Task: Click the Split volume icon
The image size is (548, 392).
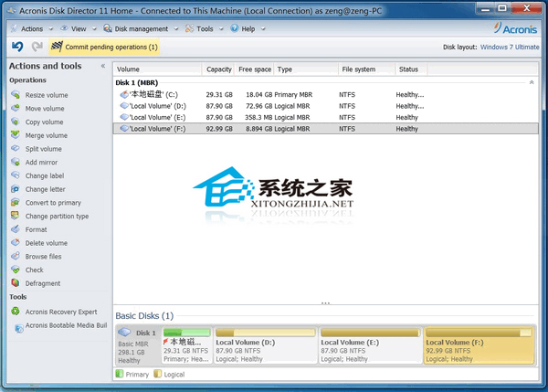Action: point(16,149)
